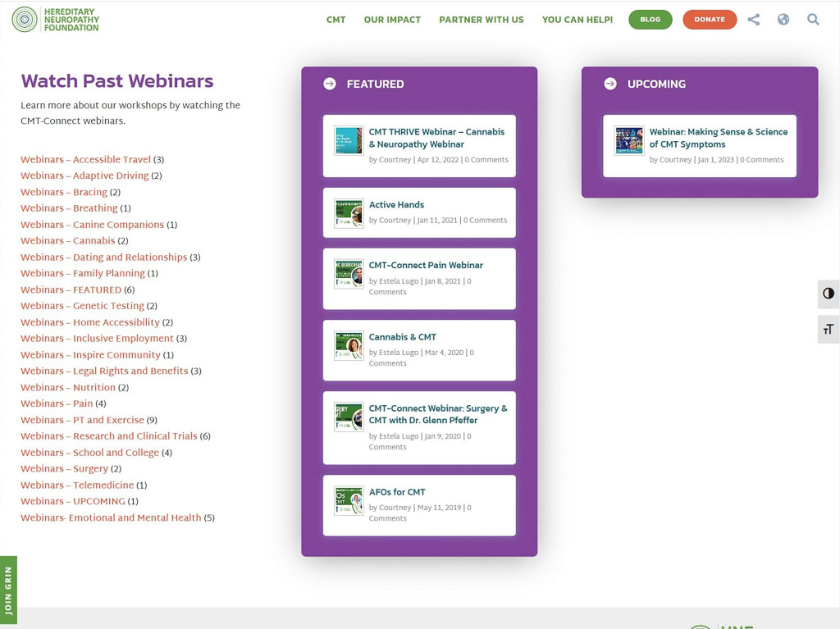Viewport: 840px width, 629px height.
Task: Open Webinars – Home Accessibility category
Action: (x=90, y=322)
